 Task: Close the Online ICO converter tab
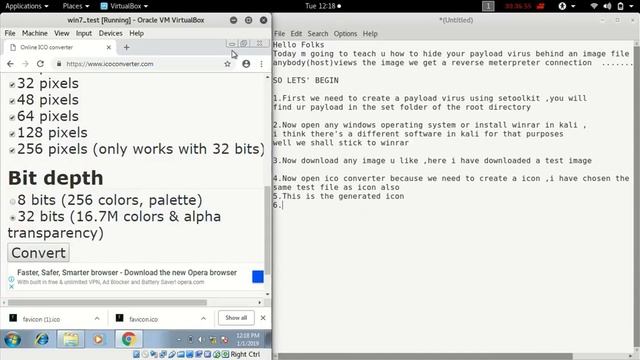(109, 47)
